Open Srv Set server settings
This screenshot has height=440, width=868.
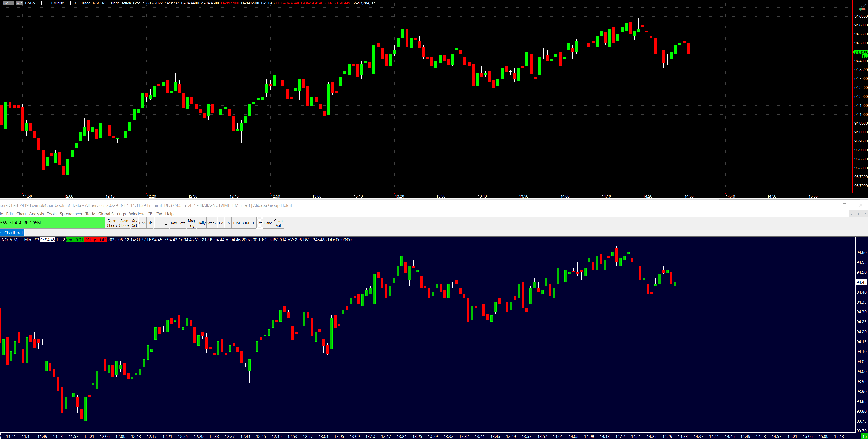pos(134,223)
